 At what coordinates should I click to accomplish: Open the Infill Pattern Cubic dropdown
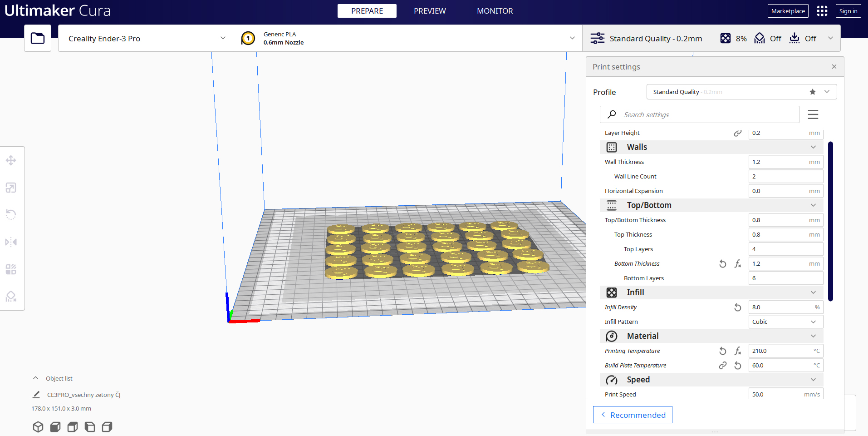pos(785,322)
